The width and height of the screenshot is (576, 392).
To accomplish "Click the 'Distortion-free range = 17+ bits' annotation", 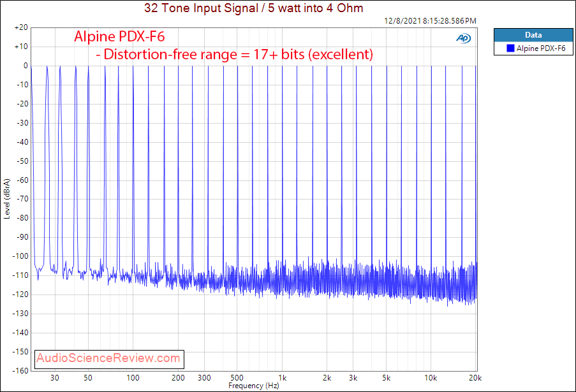I will [234, 54].
